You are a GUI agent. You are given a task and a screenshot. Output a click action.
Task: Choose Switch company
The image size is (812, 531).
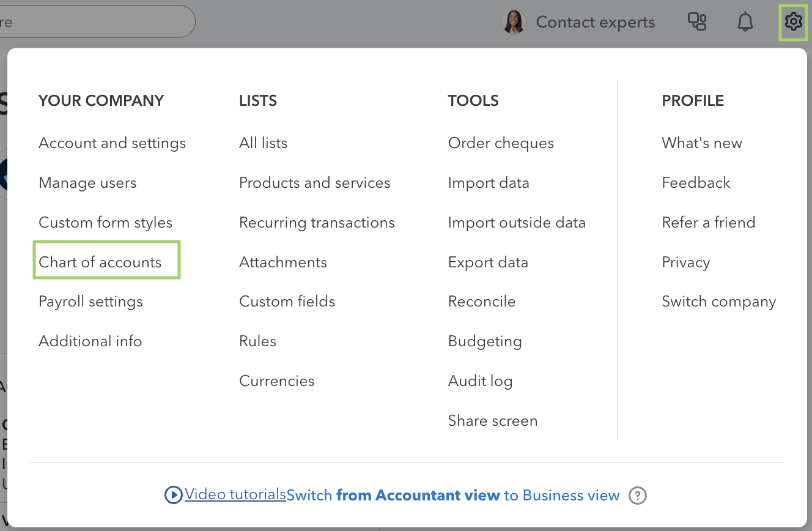pos(719,302)
